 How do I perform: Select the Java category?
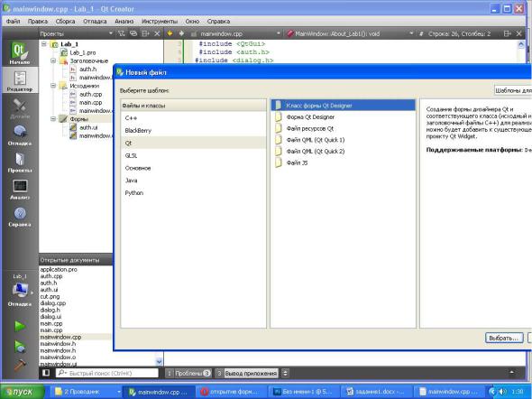(x=193, y=181)
